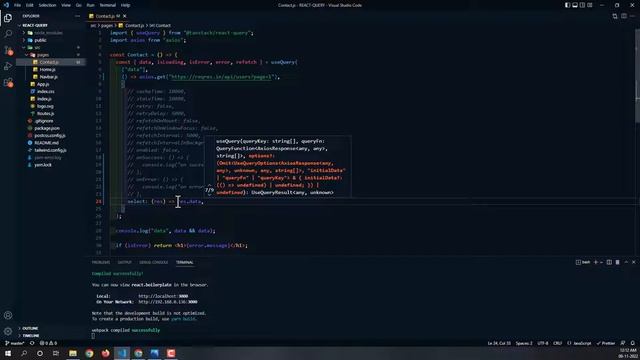
Task: Open package.json in the explorer
Action: pos(47,128)
